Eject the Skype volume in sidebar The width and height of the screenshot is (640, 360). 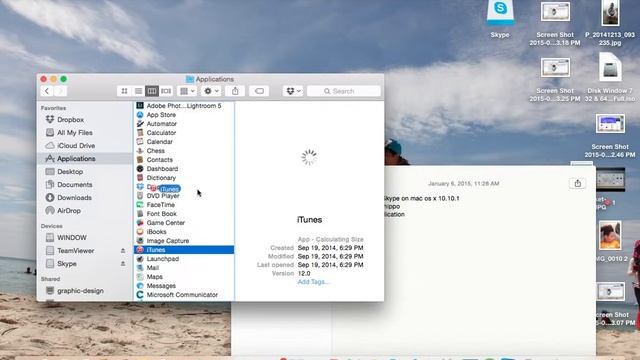pos(123,264)
